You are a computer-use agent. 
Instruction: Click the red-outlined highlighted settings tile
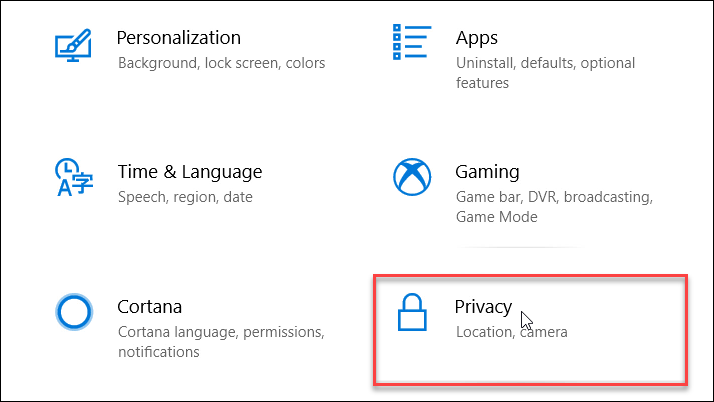pos(530,330)
